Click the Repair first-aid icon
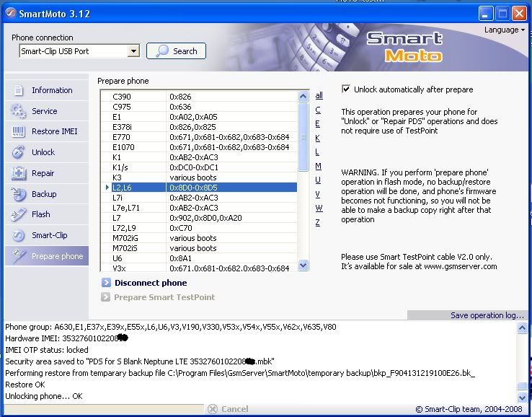The height and width of the screenshot is (417, 532). tap(18, 173)
